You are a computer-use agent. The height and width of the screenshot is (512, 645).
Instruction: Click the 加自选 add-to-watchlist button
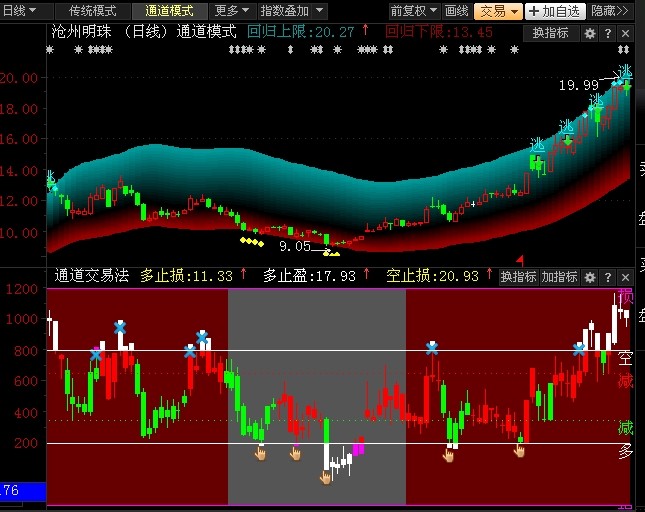[x=555, y=11]
